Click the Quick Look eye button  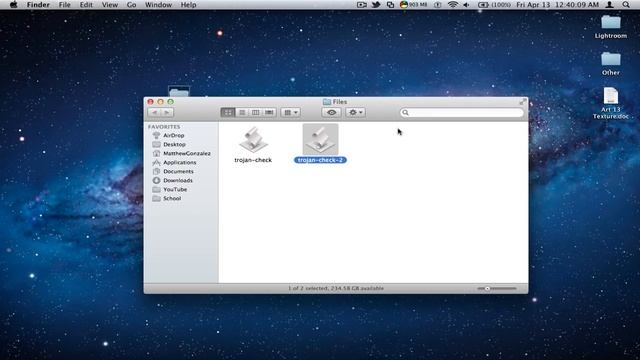331,112
